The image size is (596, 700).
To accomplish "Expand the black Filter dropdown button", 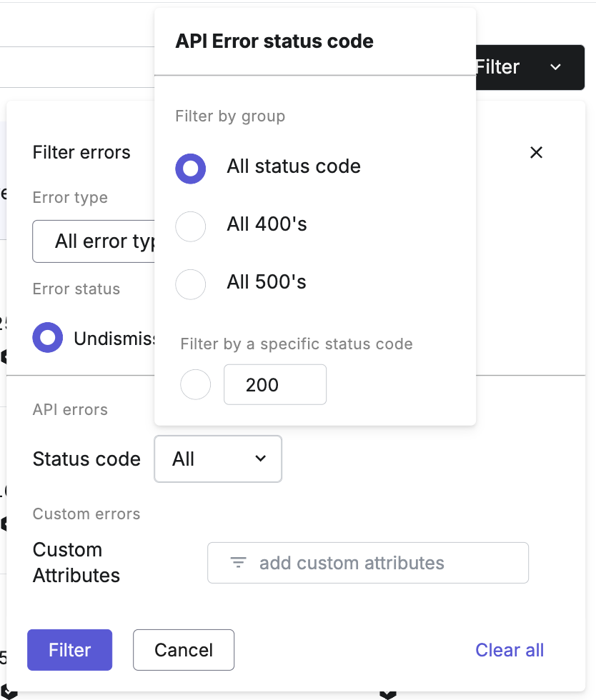I will (530, 67).
